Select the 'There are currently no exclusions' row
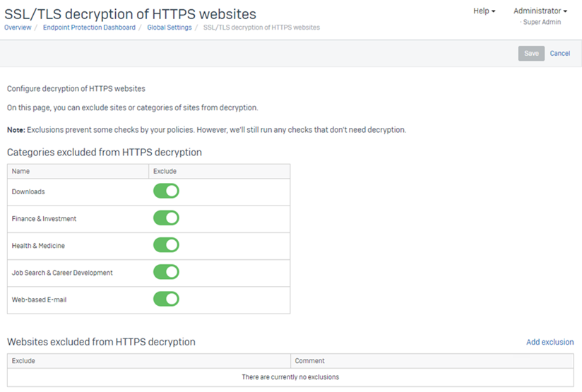This screenshot has height=392, width=582. 290,377
